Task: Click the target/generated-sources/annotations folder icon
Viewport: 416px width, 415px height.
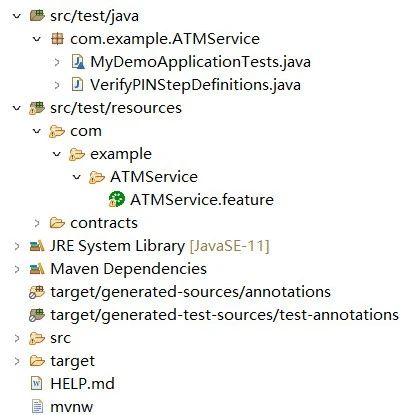Action: tap(37, 292)
